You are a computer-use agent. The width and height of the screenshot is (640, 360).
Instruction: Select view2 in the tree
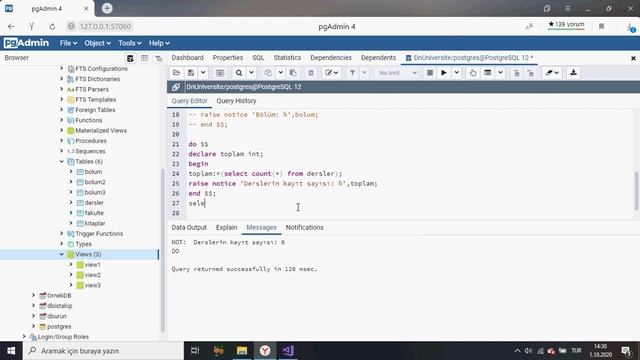pos(93,275)
